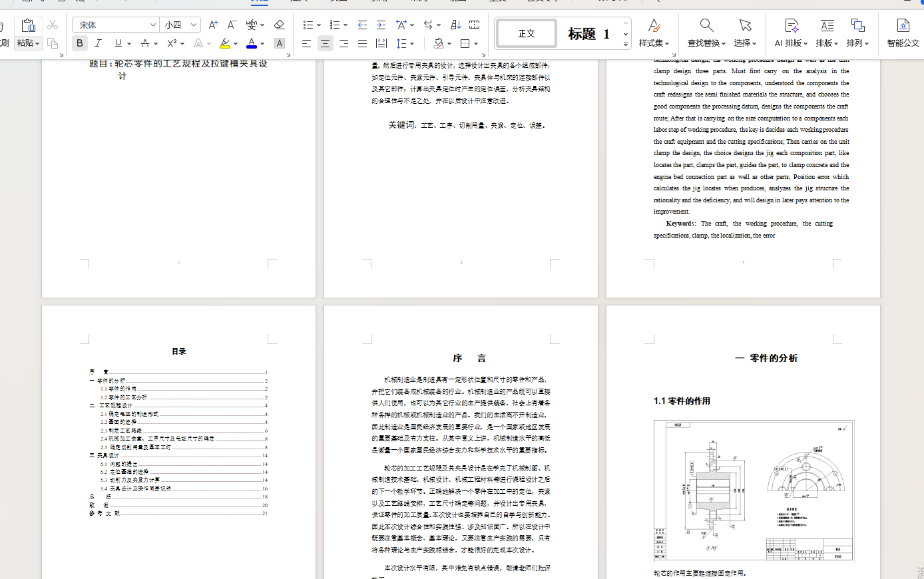Click the text direction icon
Viewport: 924px width, 579px height.
[428, 25]
